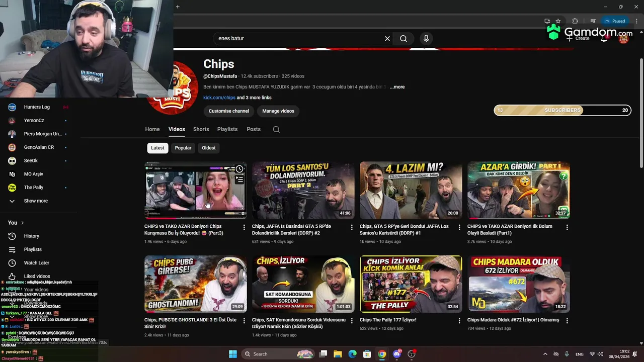Expand channel description with ...more
Viewport: 644px width, 362px height.
pos(397,87)
